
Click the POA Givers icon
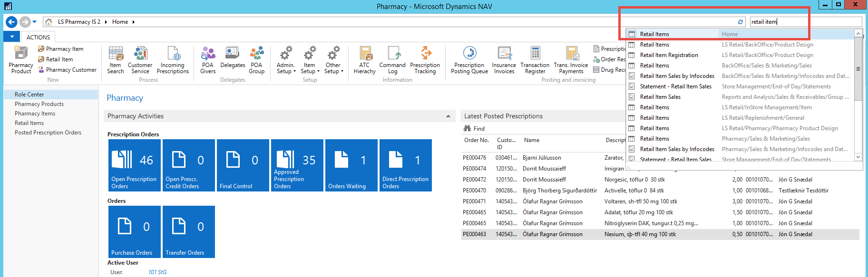click(x=208, y=60)
